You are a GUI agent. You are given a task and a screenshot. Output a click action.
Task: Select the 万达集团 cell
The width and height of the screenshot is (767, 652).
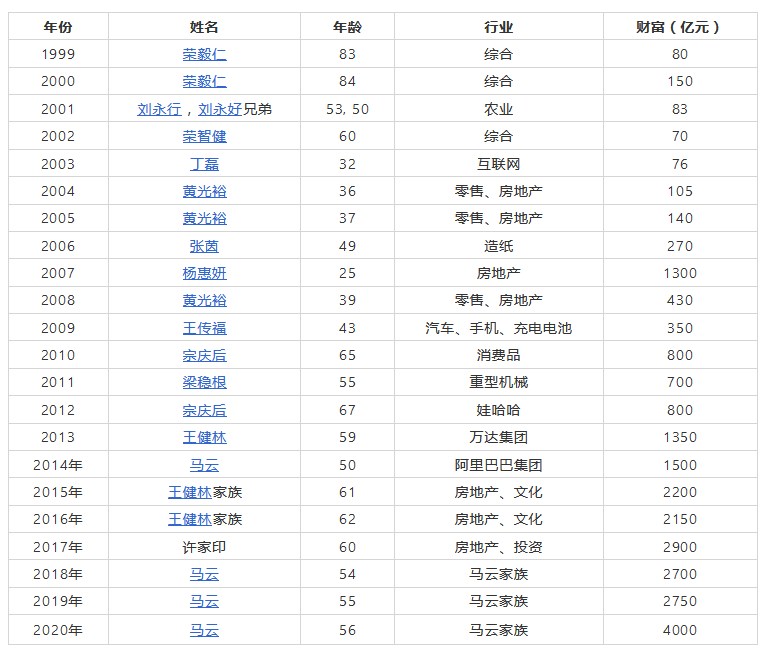point(498,437)
